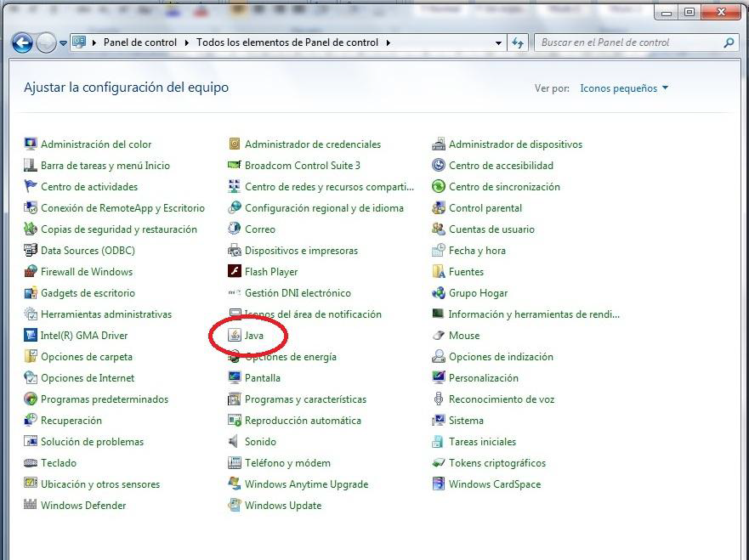Open Barra de tareas y menú Inicio

tap(105, 165)
